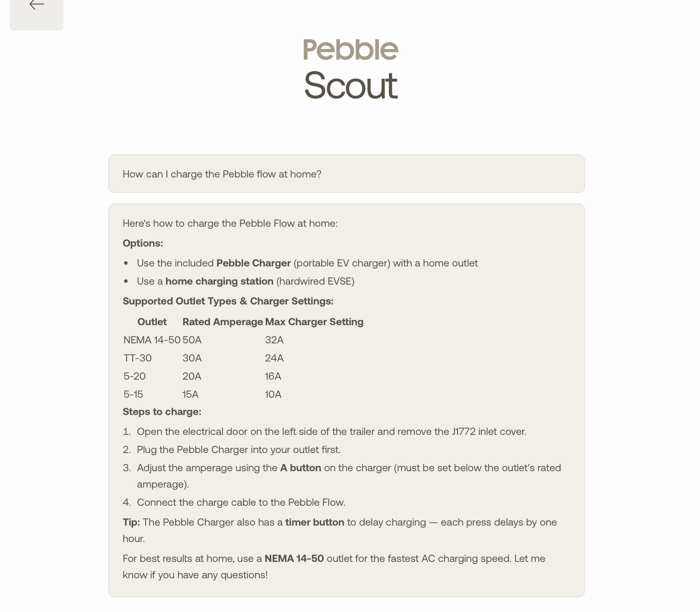The width and height of the screenshot is (700, 612).
Task: Click the Scout heading
Action: tap(350, 86)
